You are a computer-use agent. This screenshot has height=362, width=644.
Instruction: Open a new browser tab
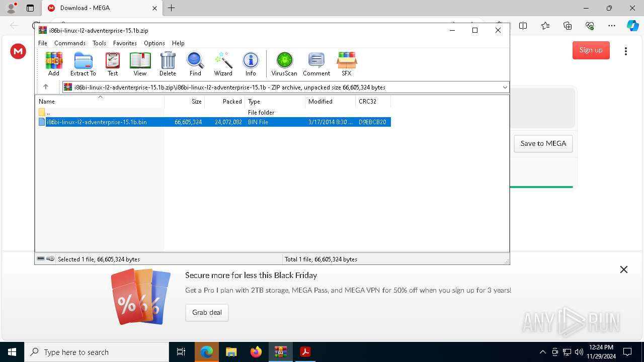click(172, 8)
